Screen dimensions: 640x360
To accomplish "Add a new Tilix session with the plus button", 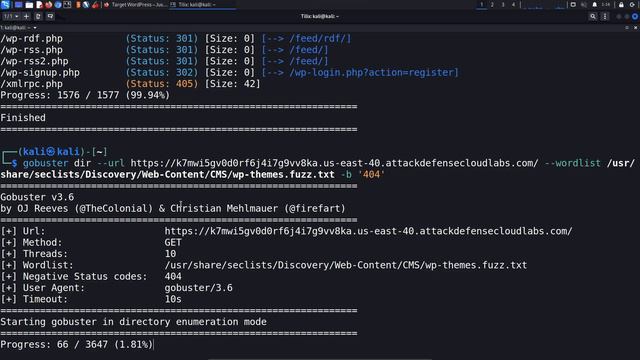I will click(x=27, y=16).
